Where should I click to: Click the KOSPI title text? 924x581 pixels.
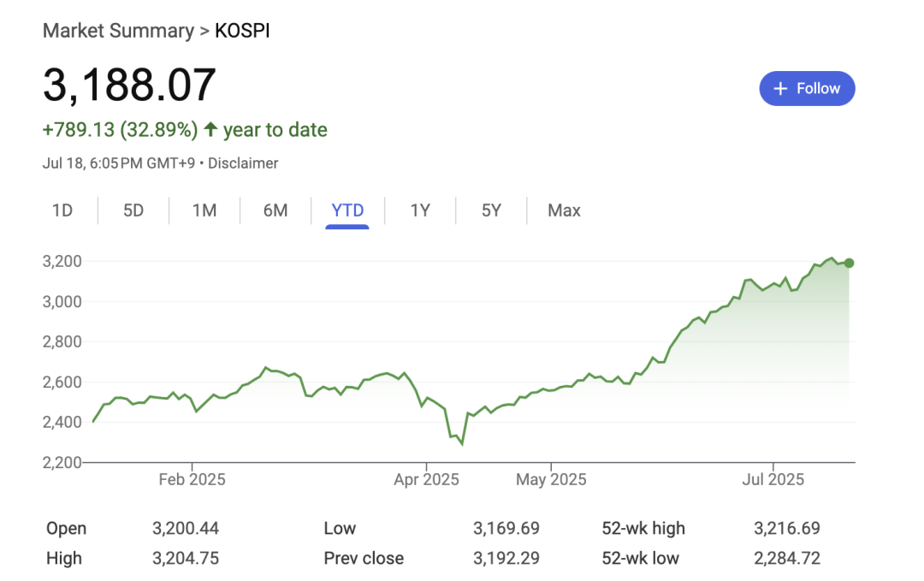(x=243, y=31)
